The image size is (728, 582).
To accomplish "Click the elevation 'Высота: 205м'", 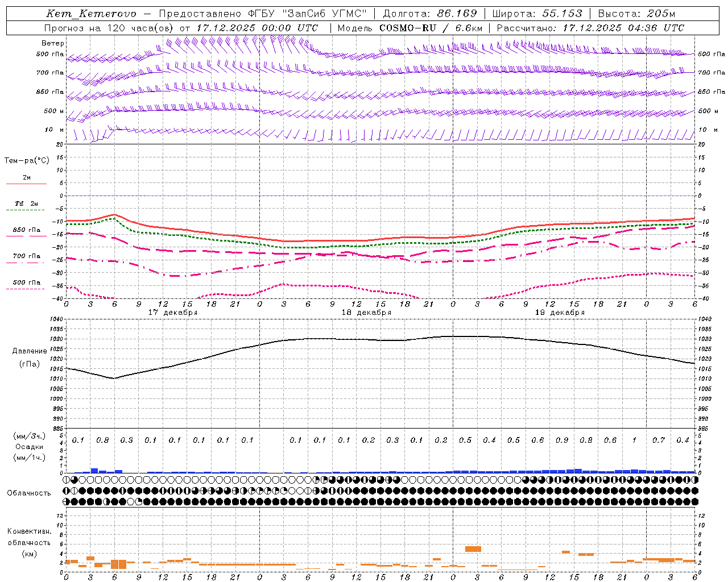I will 636,14.
